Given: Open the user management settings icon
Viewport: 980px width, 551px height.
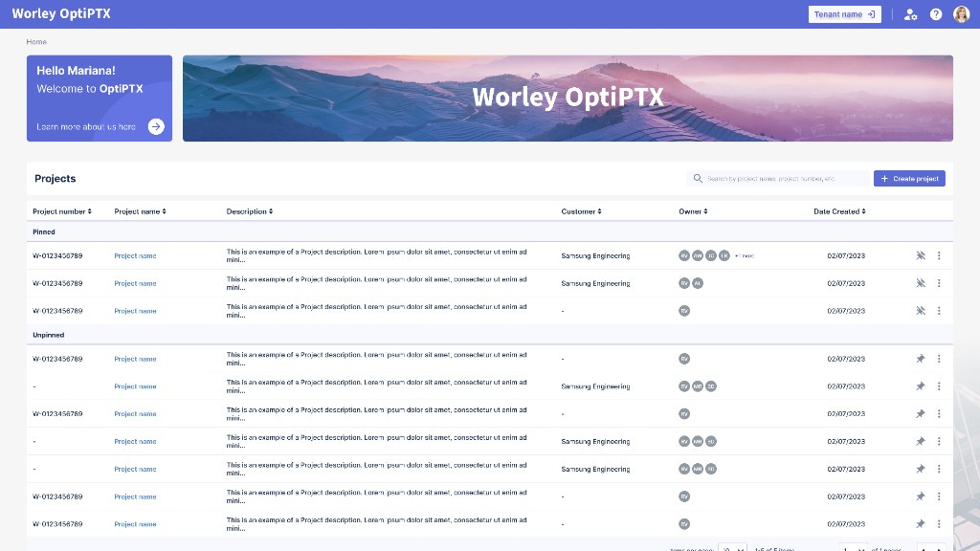Looking at the screenshot, I should point(911,14).
